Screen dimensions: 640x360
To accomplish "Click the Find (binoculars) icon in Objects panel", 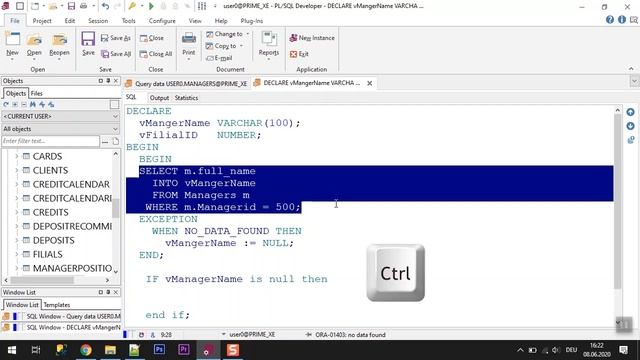I will click(33, 104).
